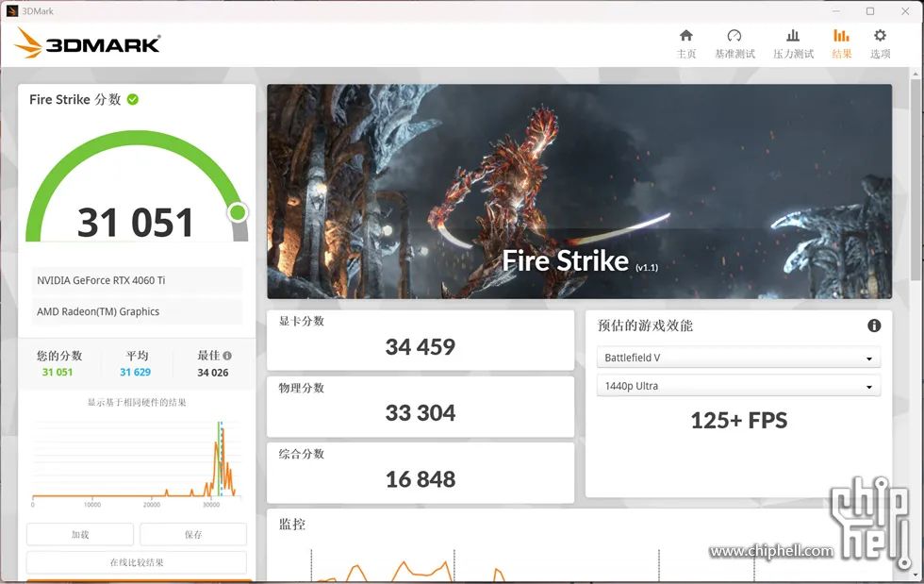Click the 物理分数 33 304 card
The image size is (924, 584).
click(x=421, y=407)
